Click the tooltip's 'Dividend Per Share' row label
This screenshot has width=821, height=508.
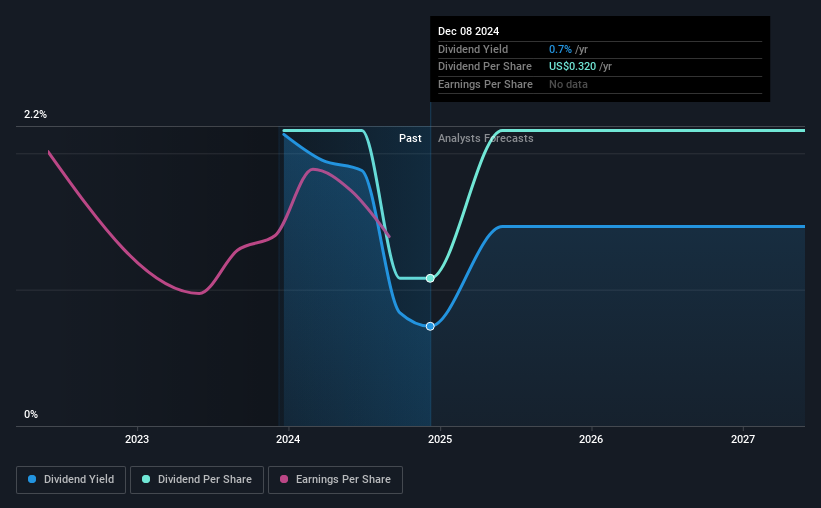pos(485,67)
